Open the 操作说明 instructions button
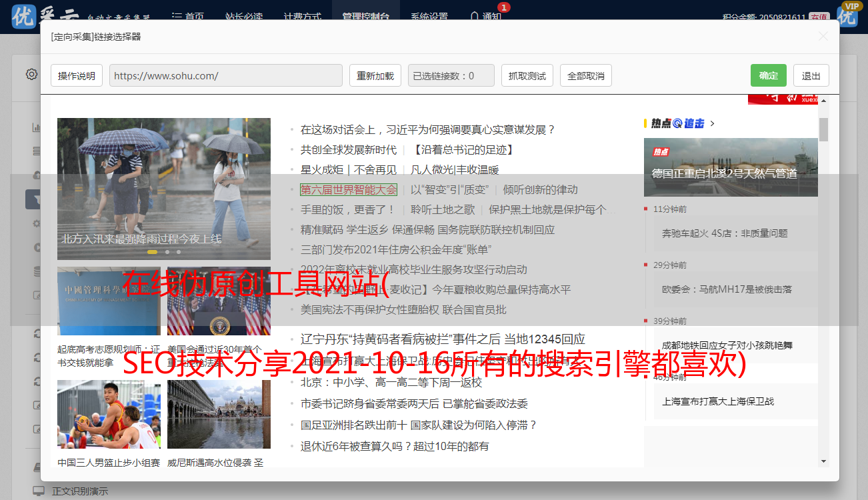 click(77, 76)
